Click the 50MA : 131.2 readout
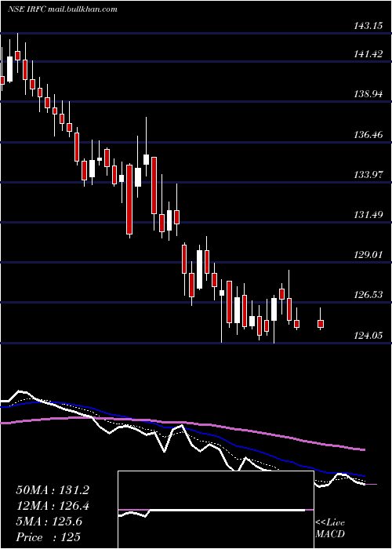The height and width of the screenshot is (549, 392). [53, 490]
